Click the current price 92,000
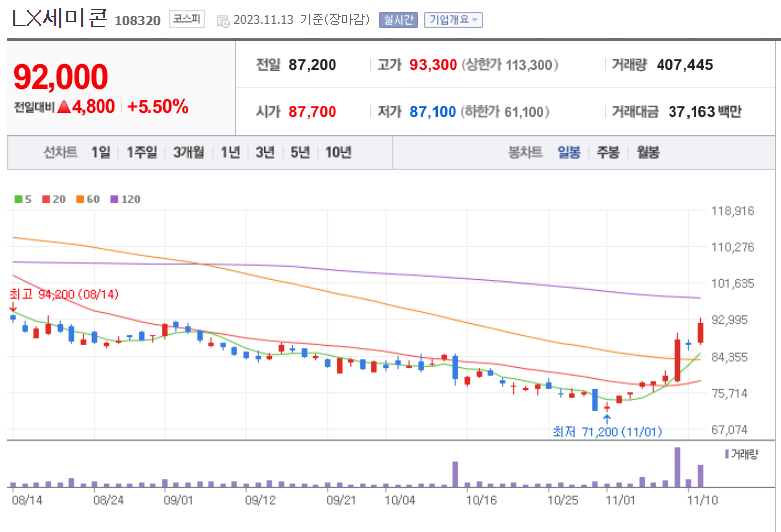The image size is (781, 532). coord(60,77)
